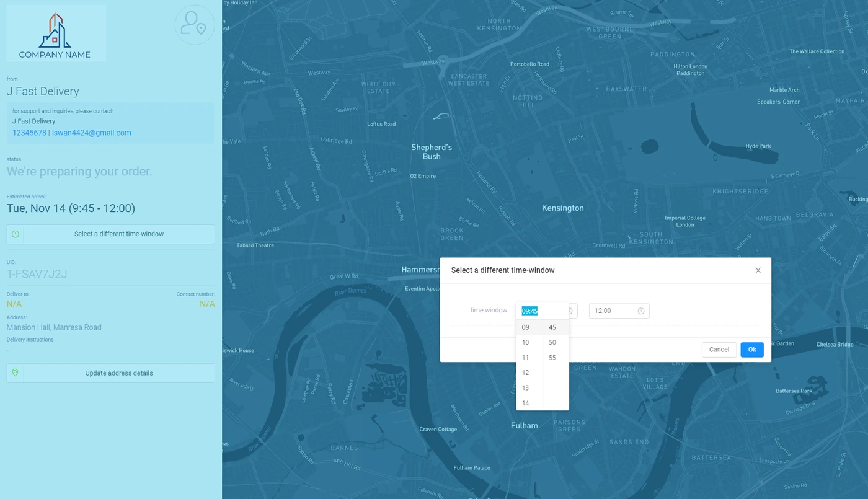
Task: Click the Shepherd's Bush map label
Action: click(x=432, y=152)
